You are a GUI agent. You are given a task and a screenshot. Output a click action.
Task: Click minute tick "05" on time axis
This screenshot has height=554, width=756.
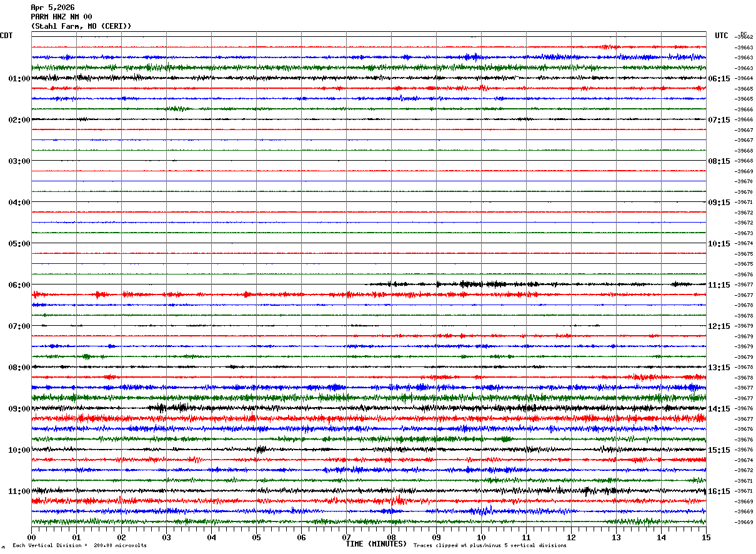tap(256, 537)
